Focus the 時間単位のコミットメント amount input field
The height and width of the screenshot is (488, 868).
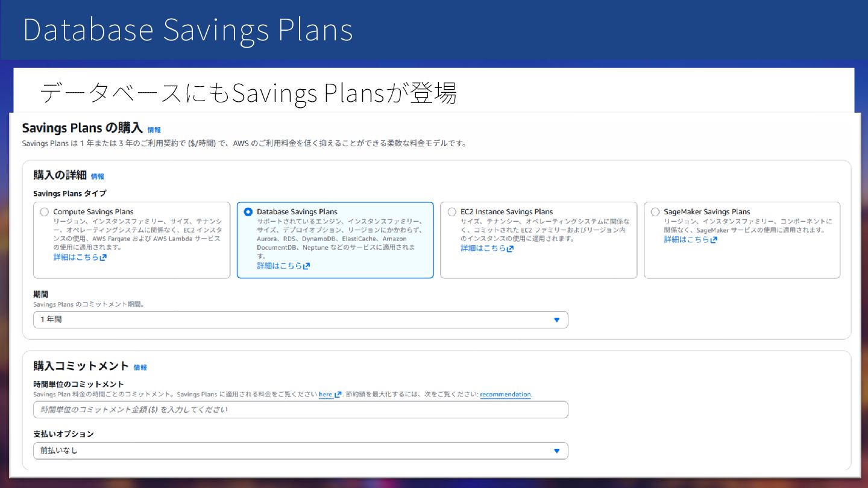click(301, 410)
